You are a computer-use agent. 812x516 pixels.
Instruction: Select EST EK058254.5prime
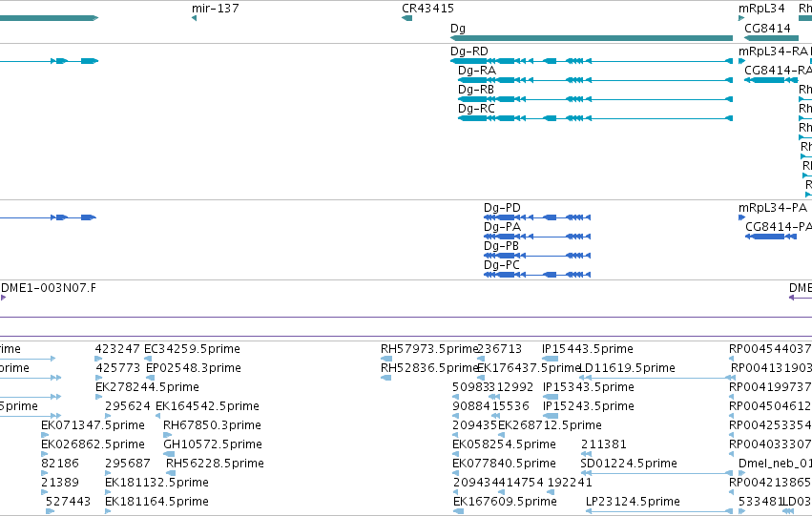tap(504, 444)
